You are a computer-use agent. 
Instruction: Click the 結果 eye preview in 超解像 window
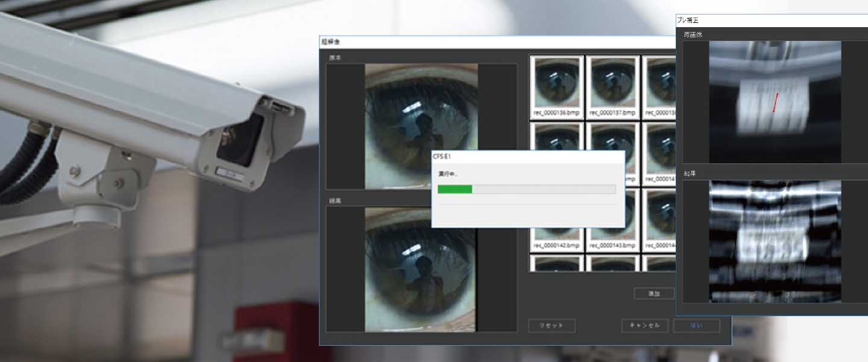click(x=421, y=270)
